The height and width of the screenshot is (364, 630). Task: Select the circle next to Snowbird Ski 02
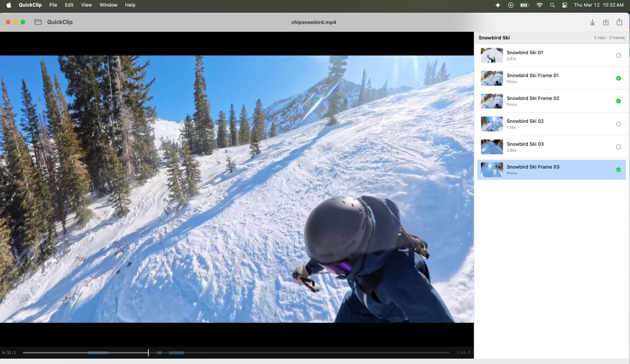[618, 124]
